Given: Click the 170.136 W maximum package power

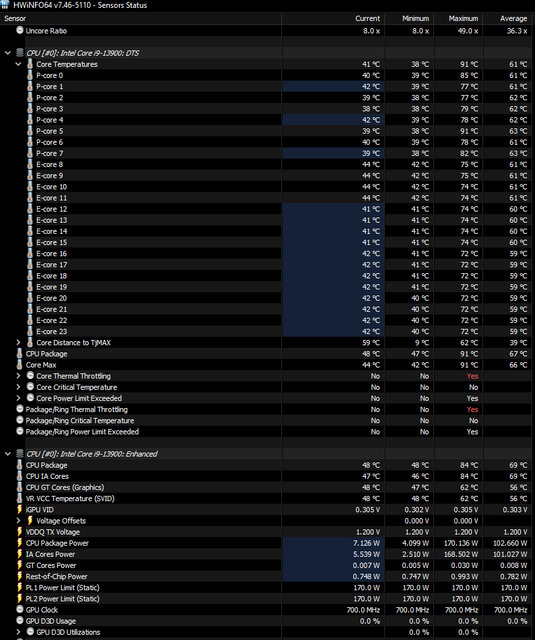Looking at the screenshot, I should 461,543.
